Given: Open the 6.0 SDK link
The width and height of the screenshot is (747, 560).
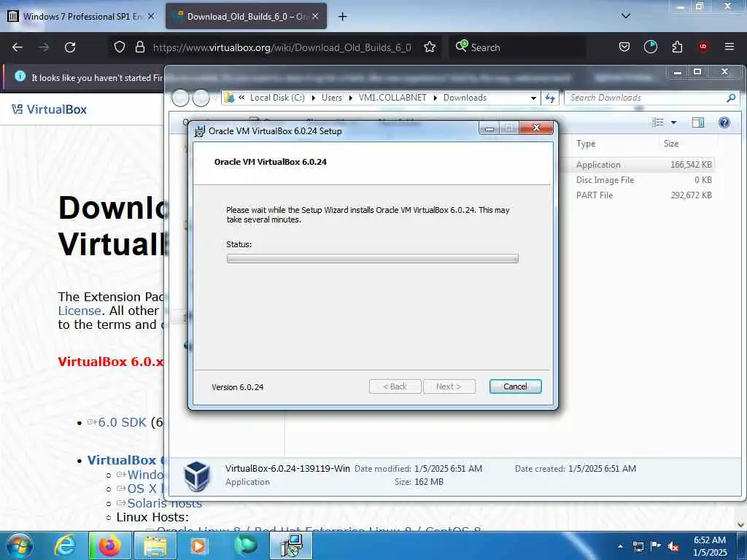Looking at the screenshot, I should pyautogui.click(x=122, y=422).
